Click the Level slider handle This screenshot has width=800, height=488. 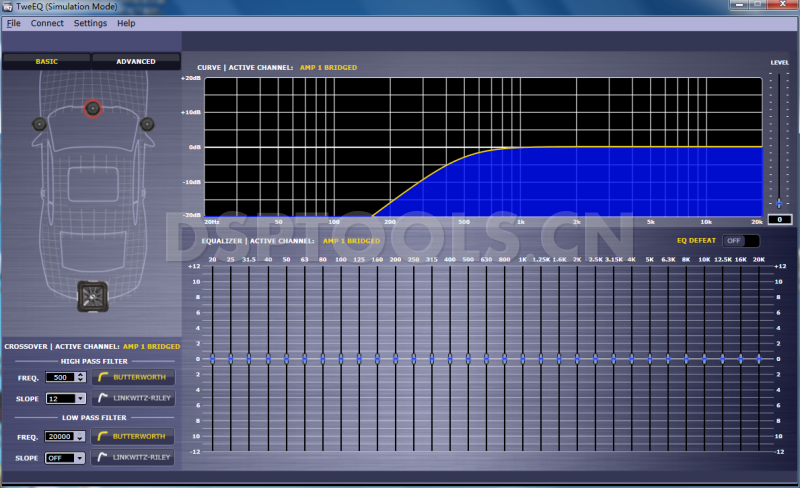(779, 203)
